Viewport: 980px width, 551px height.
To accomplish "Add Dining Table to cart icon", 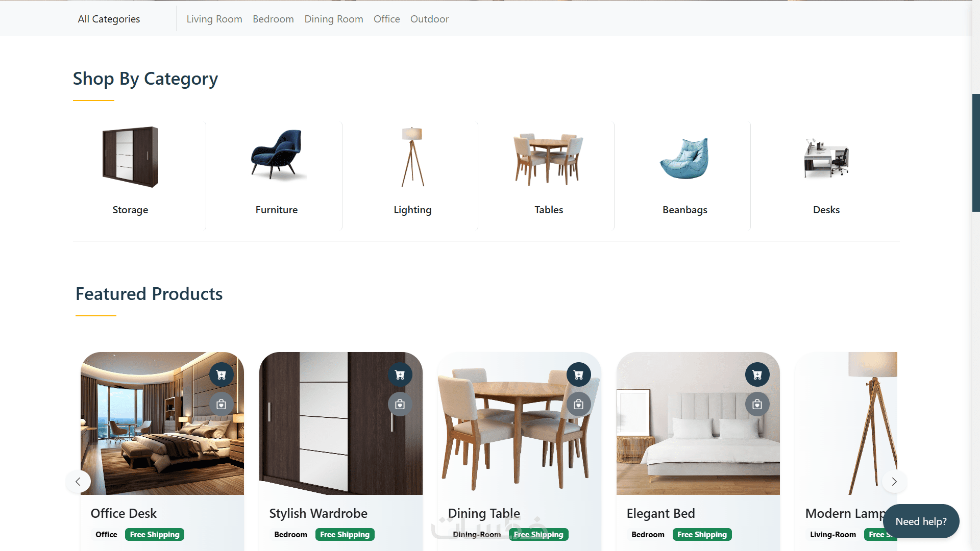I will point(578,375).
